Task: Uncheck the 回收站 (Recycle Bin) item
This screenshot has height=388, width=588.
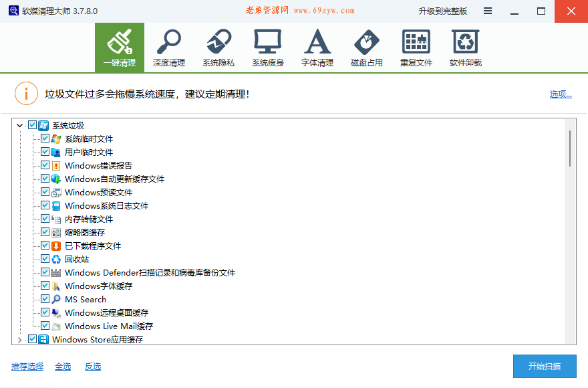Action: point(45,259)
